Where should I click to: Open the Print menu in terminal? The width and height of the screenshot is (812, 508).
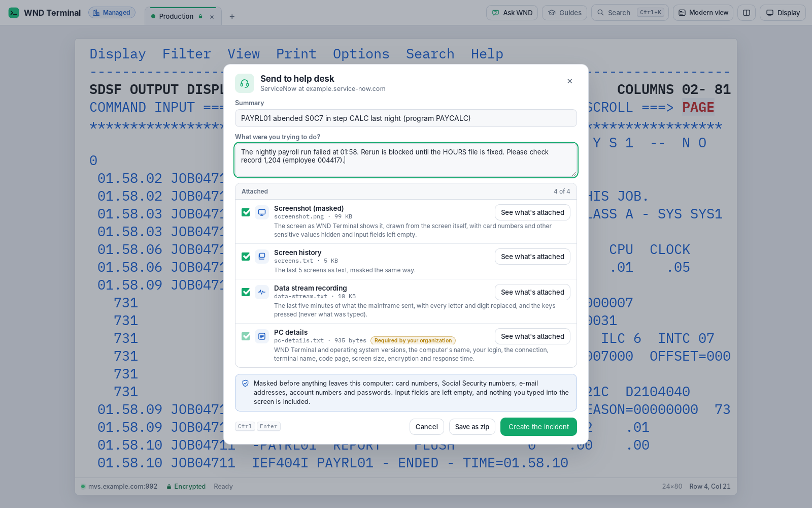pyautogui.click(x=296, y=54)
